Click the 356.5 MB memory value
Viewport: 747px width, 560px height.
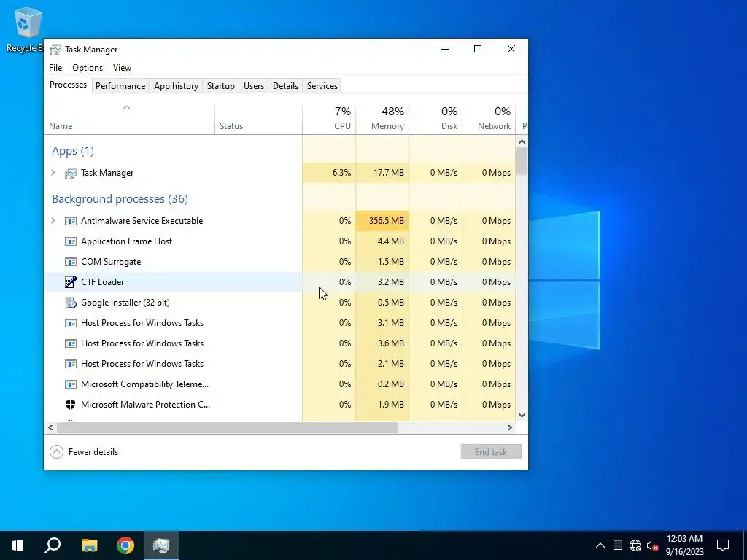(x=387, y=221)
